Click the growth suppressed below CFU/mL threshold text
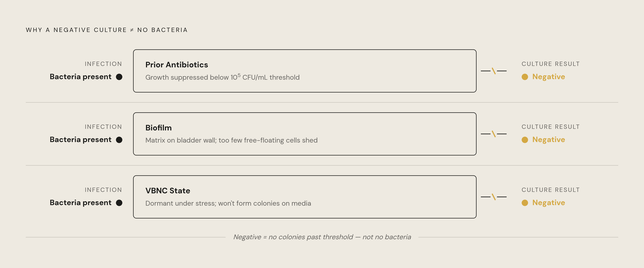 pyautogui.click(x=222, y=77)
